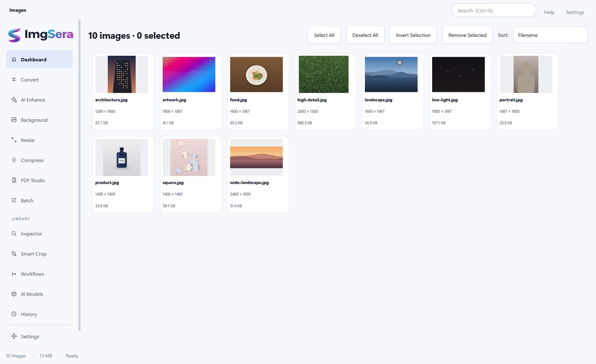Click the Deselect All button
Viewport: 596px width, 364px height.
pos(365,35)
